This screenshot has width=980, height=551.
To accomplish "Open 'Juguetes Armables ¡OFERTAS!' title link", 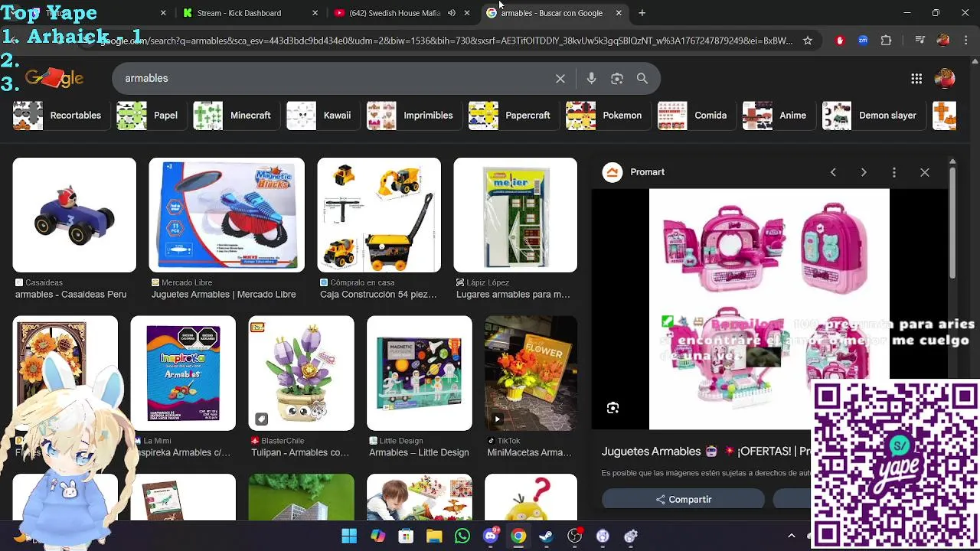I will pyautogui.click(x=706, y=452).
